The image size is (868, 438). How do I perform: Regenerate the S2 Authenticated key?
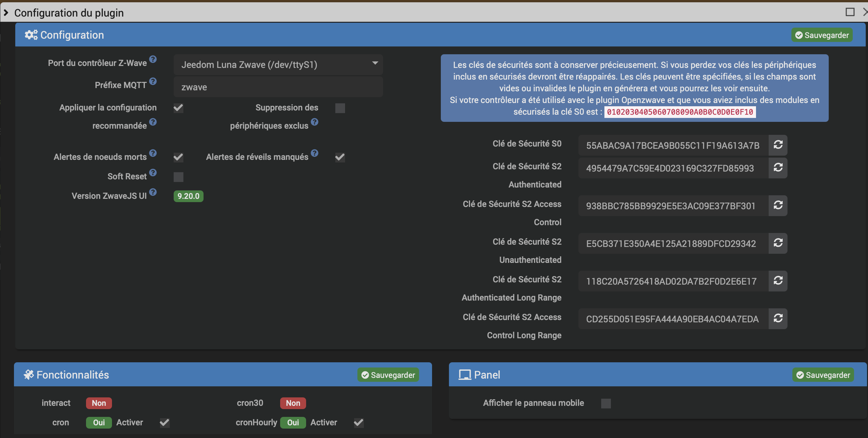778,168
